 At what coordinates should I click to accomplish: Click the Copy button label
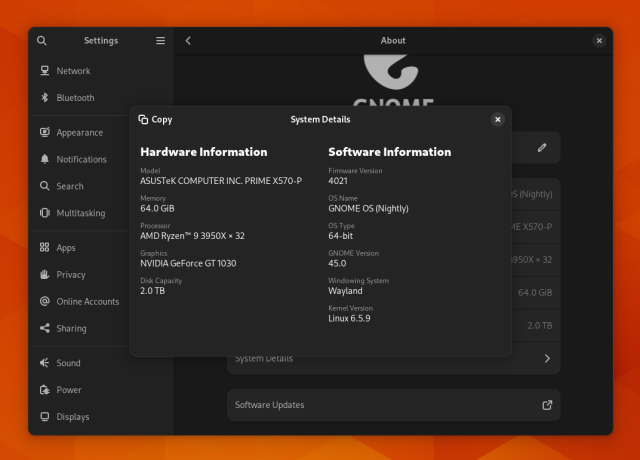pyautogui.click(x=162, y=120)
